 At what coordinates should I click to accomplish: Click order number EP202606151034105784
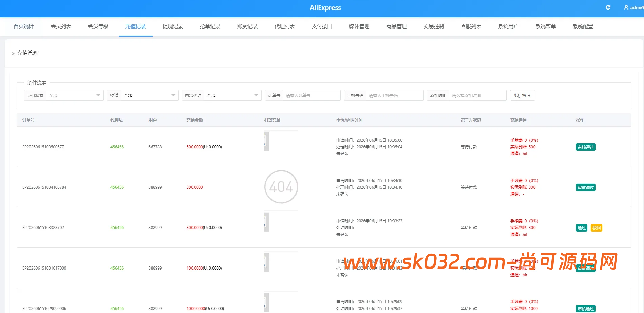(44, 187)
